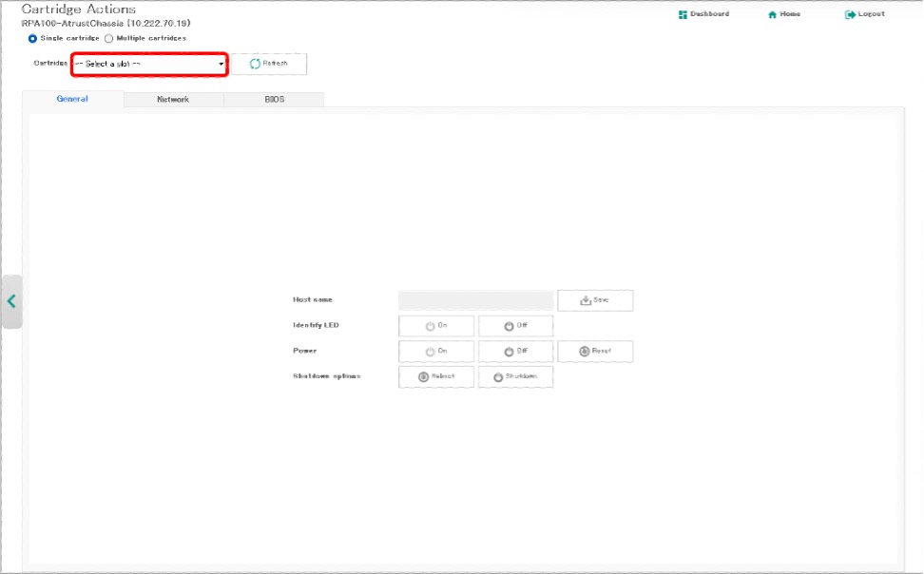Open the Cartridge slot dropdown
This screenshot has width=924, height=574.
[x=149, y=64]
